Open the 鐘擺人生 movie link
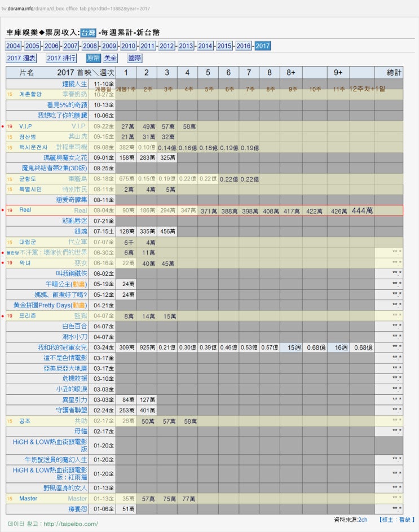 (x=74, y=84)
